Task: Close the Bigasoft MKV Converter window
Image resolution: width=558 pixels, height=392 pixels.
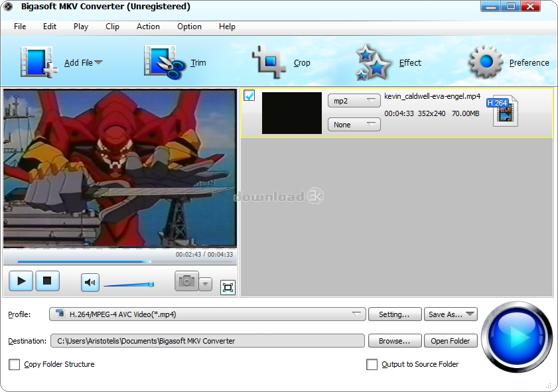Action: click(531, 7)
